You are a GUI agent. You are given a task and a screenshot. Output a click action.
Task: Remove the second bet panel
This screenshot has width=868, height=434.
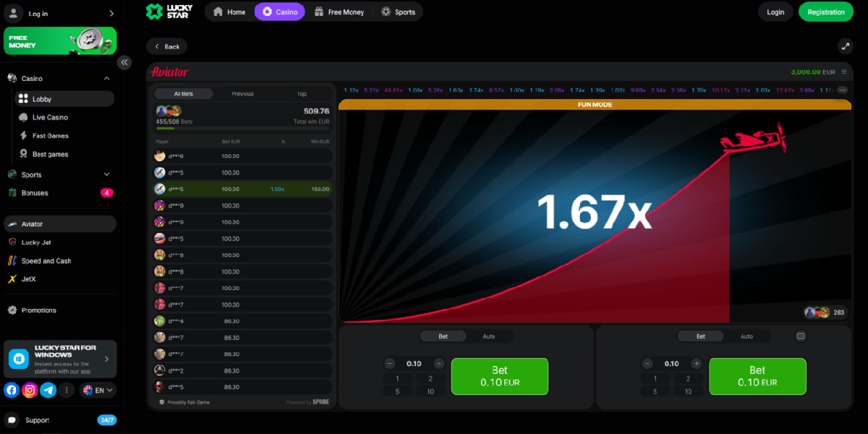pyautogui.click(x=801, y=336)
